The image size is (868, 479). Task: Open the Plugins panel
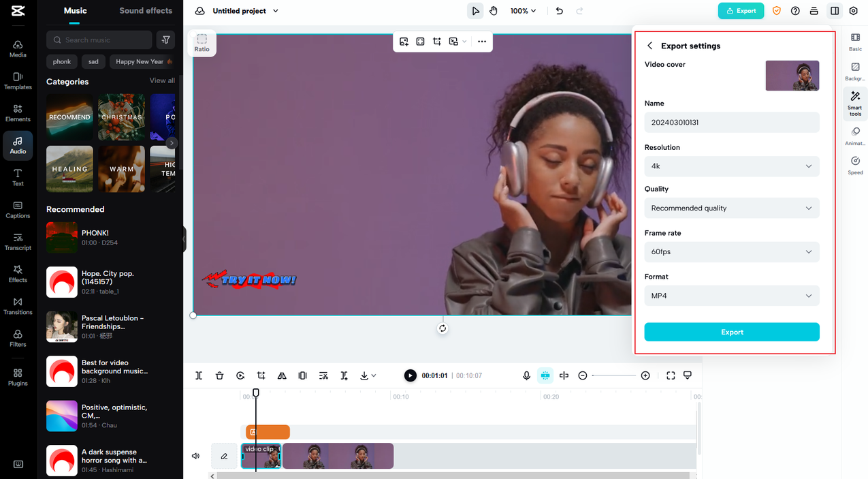pos(18,377)
